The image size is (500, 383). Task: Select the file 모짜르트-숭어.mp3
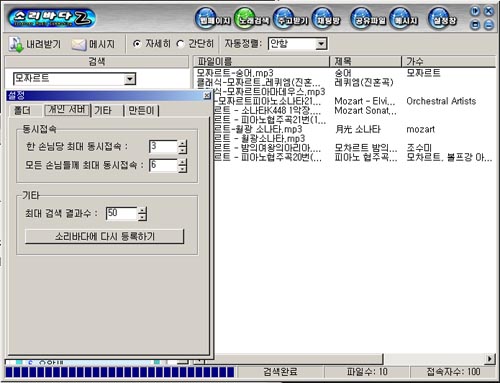[x=235, y=73]
